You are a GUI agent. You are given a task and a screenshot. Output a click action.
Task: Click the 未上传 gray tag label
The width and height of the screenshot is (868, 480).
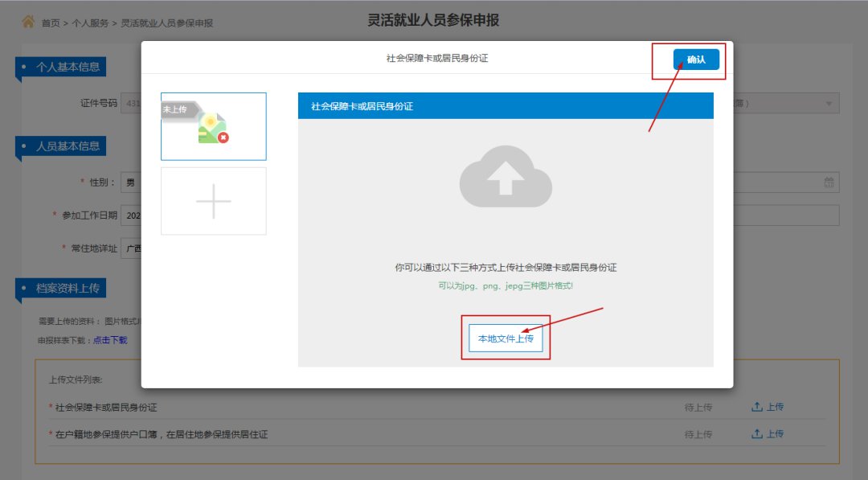click(x=177, y=109)
